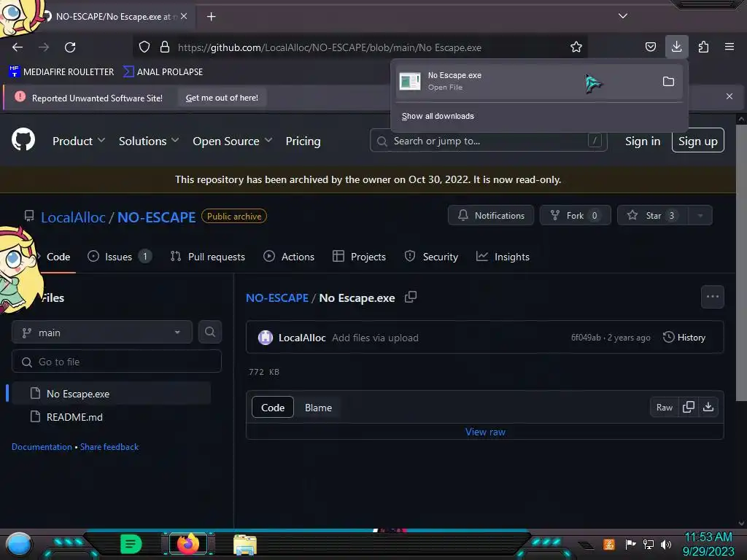Star the repository
Image resolution: width=747 pixels, height=560 pixels.
coord(651,215)
